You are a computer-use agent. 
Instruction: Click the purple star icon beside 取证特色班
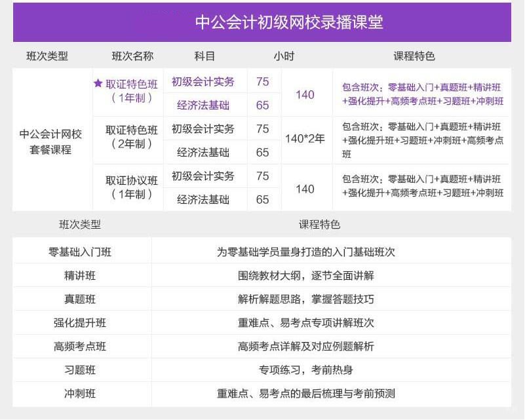[x=98, y=83]
